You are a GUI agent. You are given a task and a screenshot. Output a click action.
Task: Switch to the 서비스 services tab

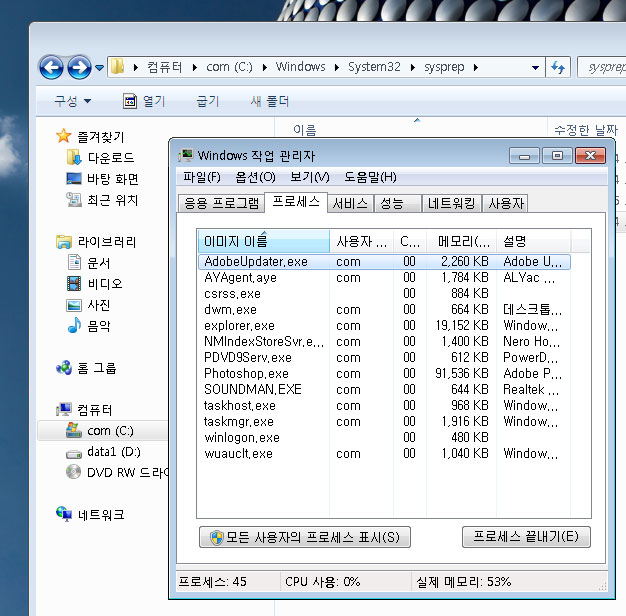point(350,204)
